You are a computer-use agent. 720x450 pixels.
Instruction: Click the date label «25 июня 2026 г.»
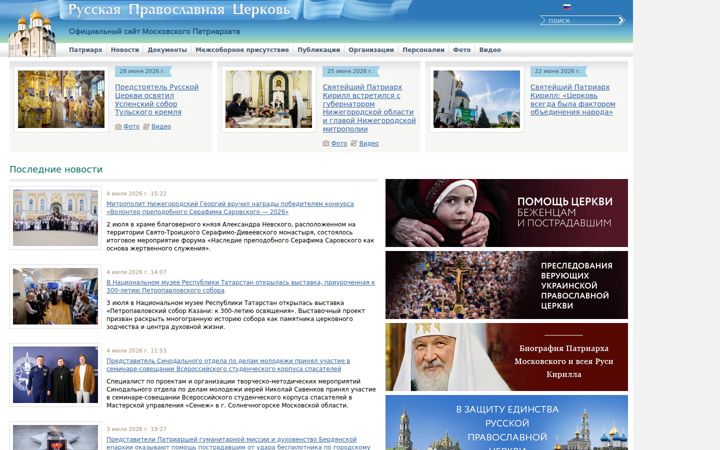[351, 71]
